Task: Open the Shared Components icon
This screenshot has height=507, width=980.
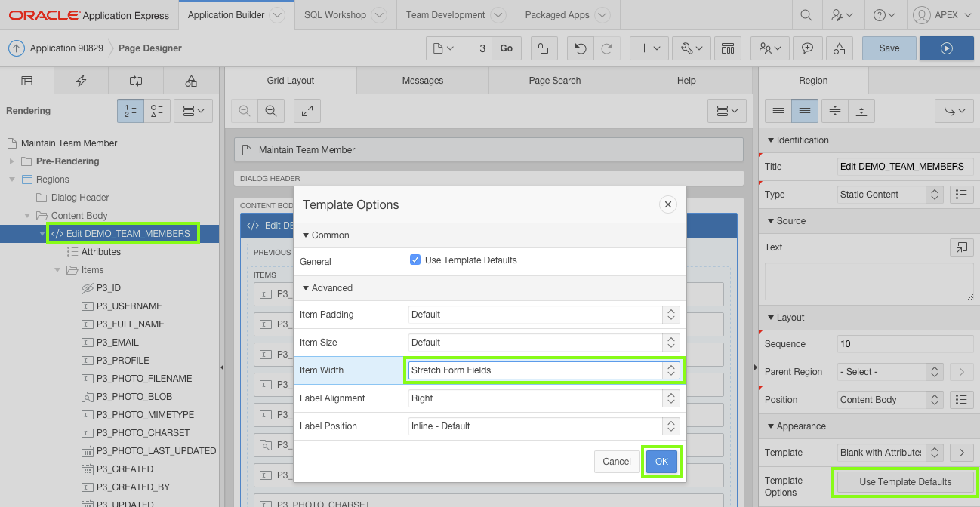Action: (840, 48)
